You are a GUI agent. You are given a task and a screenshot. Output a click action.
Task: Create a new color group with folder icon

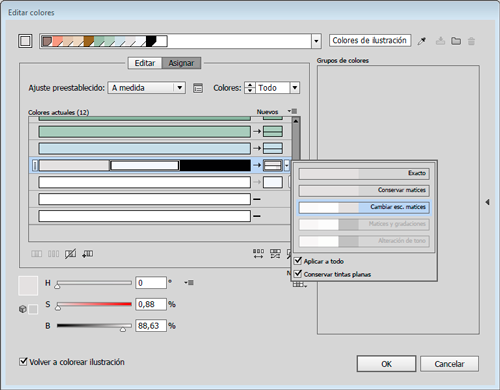point(456,41)
